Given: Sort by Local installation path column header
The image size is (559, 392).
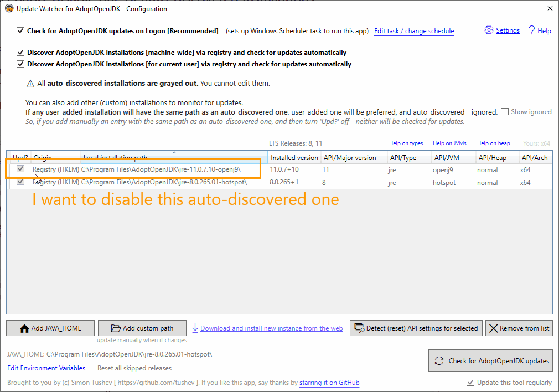Looking at the screenshot, I should point(174,157).
